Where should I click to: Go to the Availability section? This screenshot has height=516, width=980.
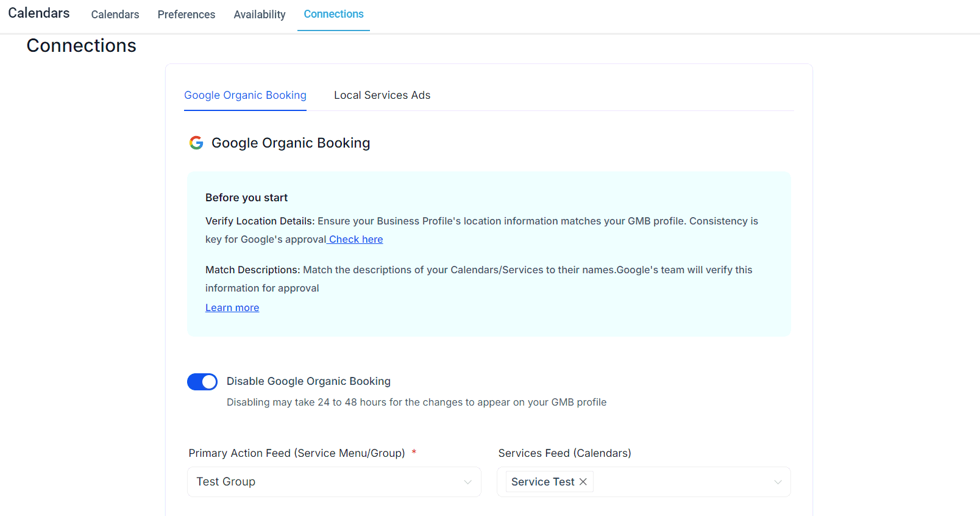pos(260,15)
